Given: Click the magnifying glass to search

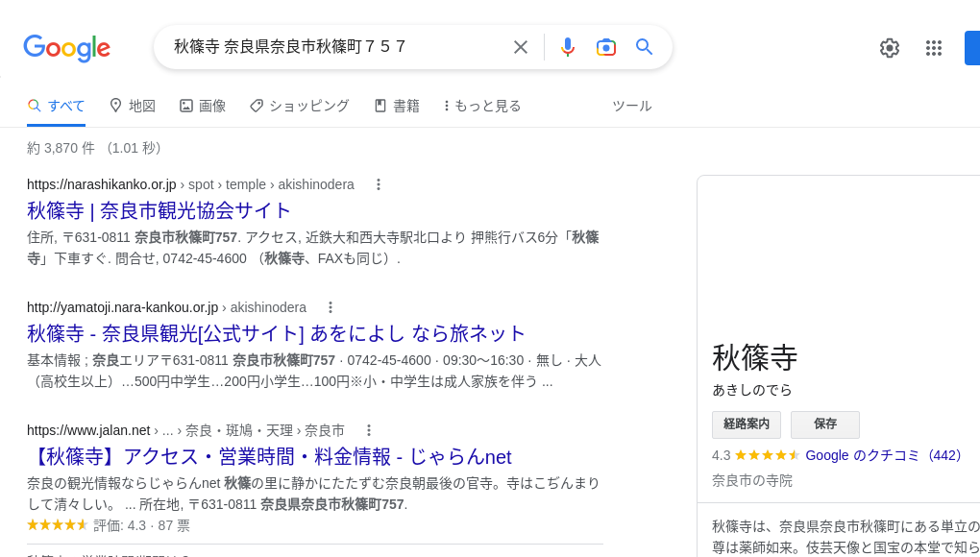Looking at the screenshot, I should pyautogui.click(x=644, y=46).
